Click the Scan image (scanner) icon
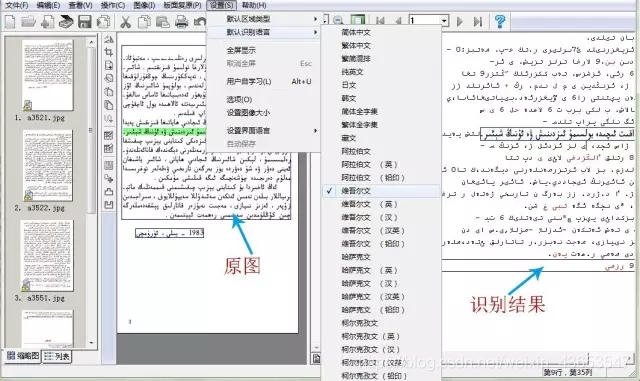The width and height of the screenshot is (640, 381). 66,21
